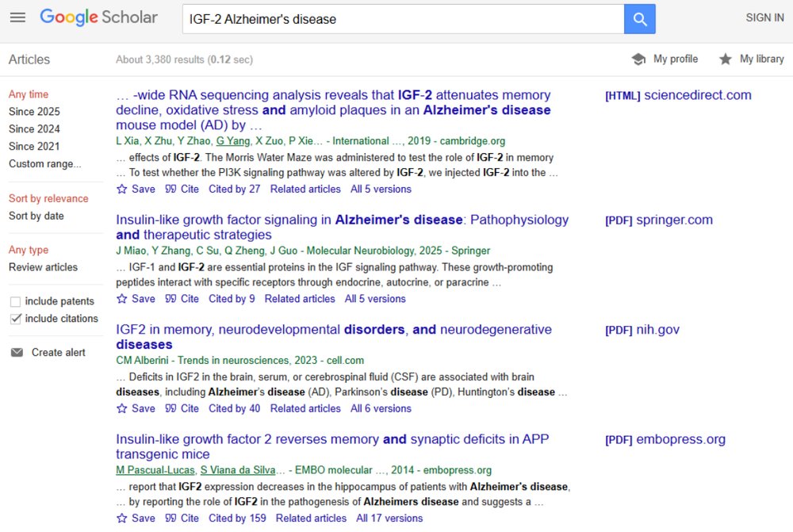Cite the APP transgenic mice article
Image resolution: width=793 pixels, height=532 pixels.
click(182, 519)
